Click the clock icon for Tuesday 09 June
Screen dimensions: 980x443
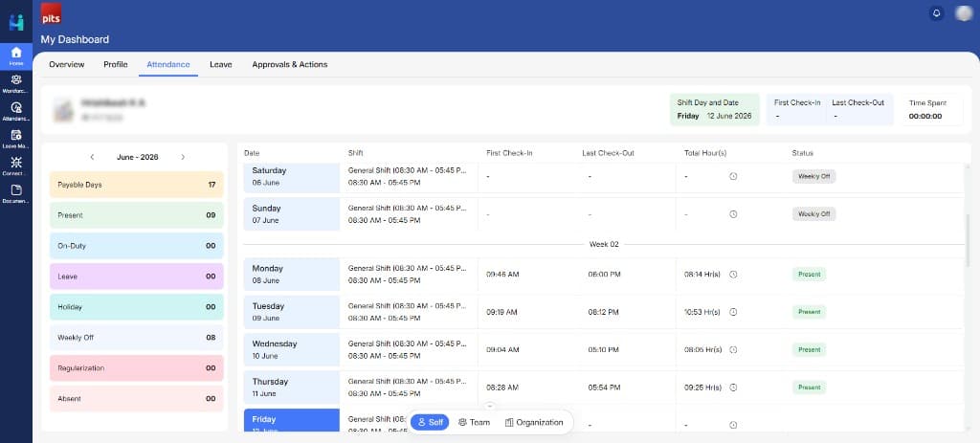click(733, 312)
